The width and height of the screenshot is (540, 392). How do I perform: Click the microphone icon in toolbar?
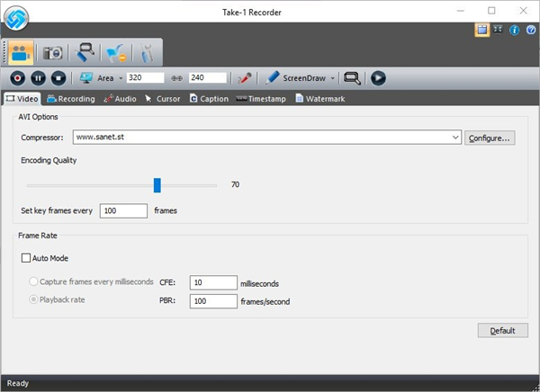tap(243, 78)
